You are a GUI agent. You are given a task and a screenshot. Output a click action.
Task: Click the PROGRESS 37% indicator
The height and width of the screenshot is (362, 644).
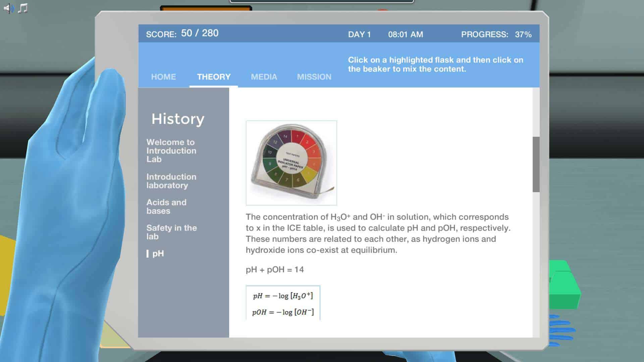click(496, 35)
